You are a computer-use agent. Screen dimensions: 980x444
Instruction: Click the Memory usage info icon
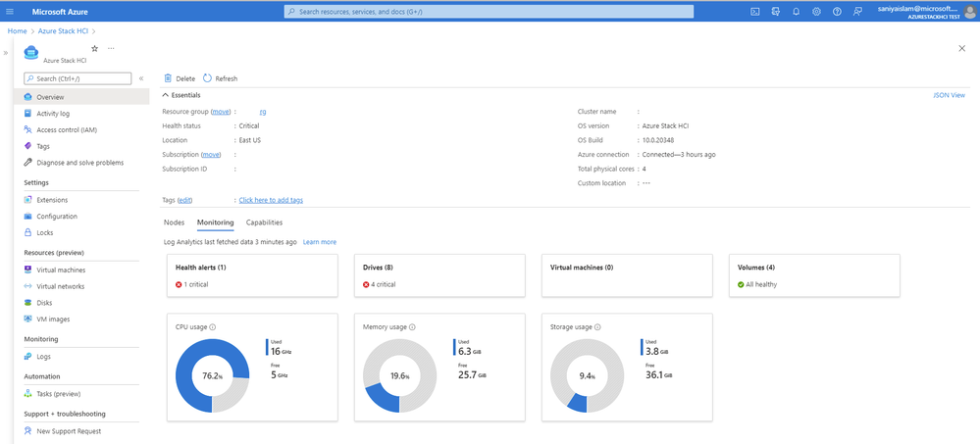click(x=412, y=326)
